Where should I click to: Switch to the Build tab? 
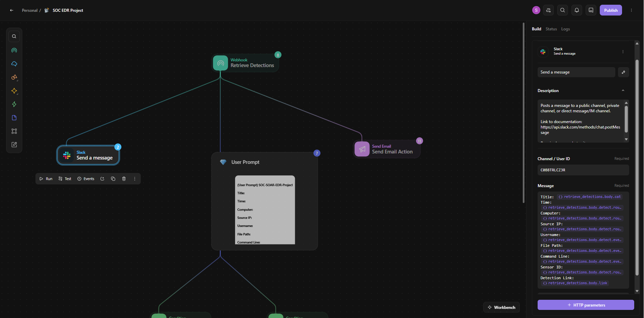(536, 29)
